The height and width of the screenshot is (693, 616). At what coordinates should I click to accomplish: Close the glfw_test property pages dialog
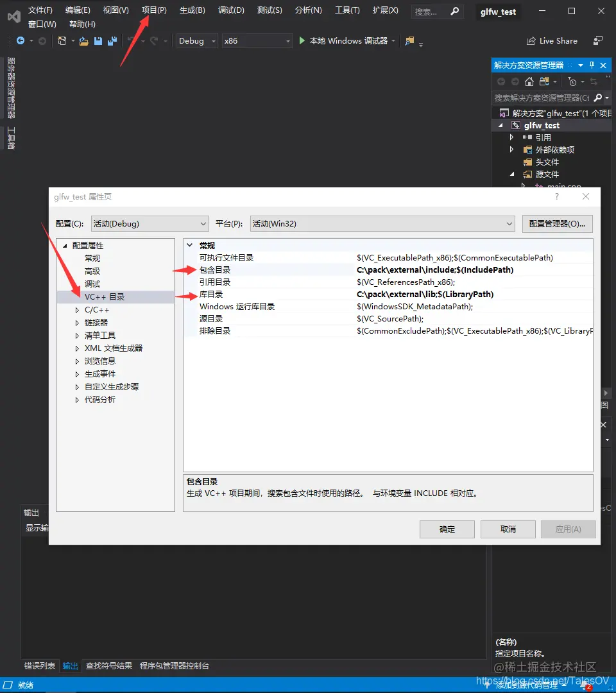pos(586,196)
